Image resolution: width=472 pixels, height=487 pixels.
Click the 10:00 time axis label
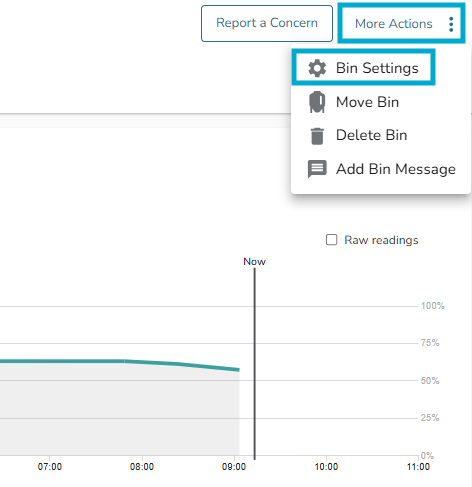click(x=326, y=467)
